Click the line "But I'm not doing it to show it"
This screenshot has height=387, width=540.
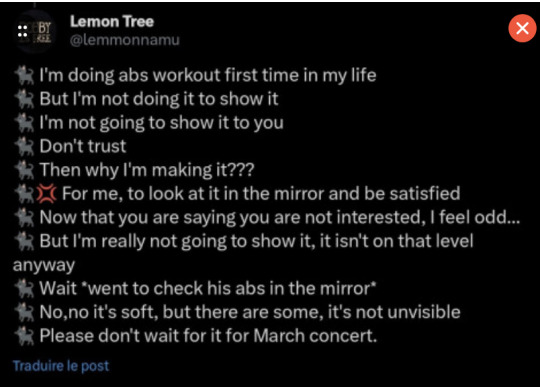[159, 99]
